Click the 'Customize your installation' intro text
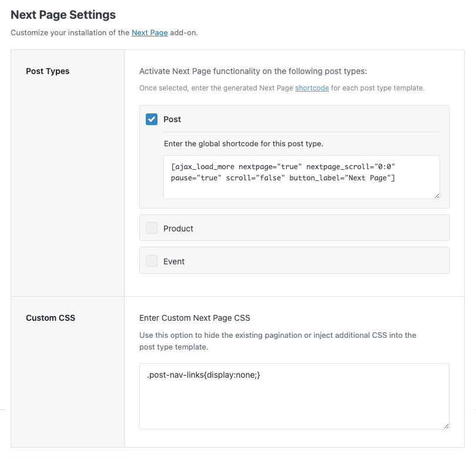Screen dimensions: 476x460 pyautogui.click(x=104, y=32)
